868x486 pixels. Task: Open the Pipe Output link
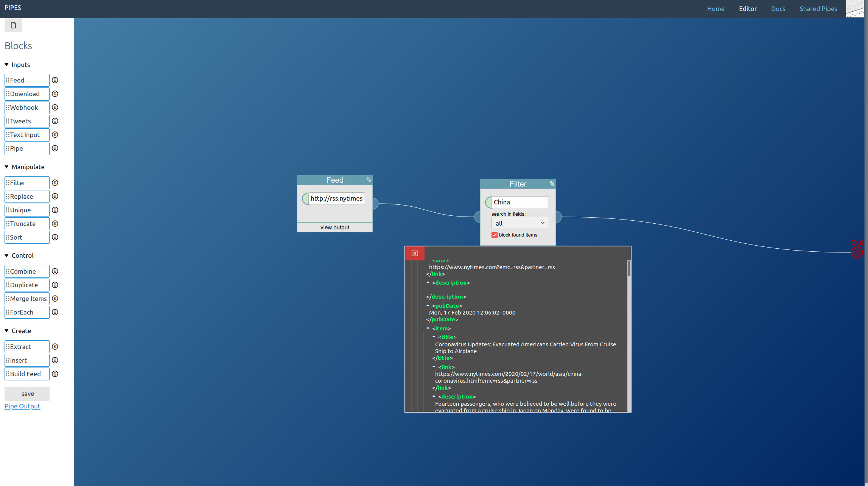tap(22, 406)
